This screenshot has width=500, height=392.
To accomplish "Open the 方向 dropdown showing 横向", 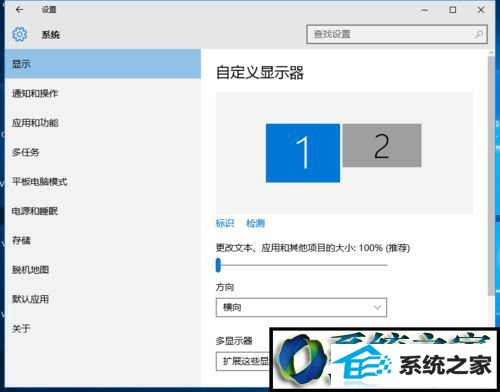I will [x=301, y=307].
